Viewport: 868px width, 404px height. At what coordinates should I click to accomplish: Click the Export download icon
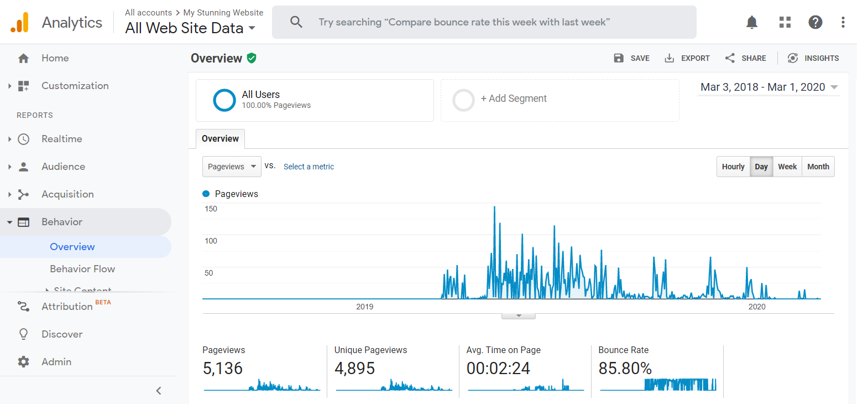point(669,58)
